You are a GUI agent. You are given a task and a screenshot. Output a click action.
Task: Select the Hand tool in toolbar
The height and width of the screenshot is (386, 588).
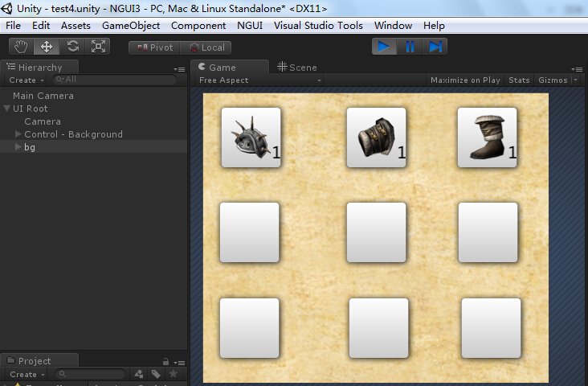(21, 47)
